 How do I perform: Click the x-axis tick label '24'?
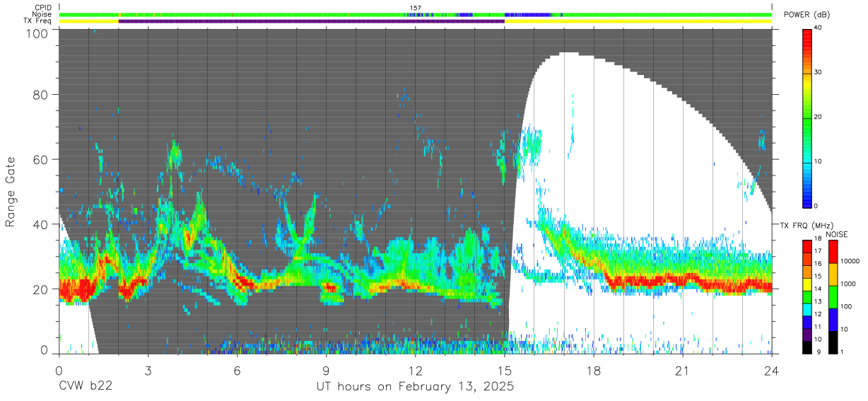pos(772,371)
